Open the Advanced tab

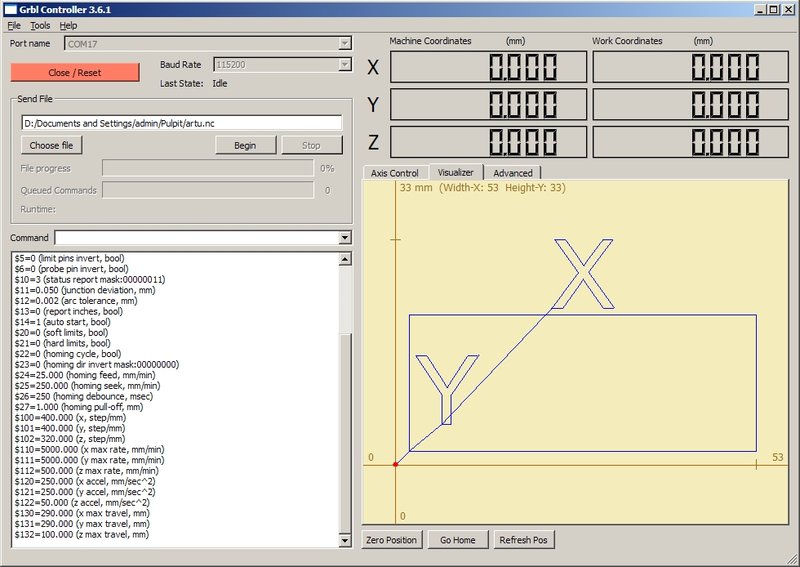(513, 173)
